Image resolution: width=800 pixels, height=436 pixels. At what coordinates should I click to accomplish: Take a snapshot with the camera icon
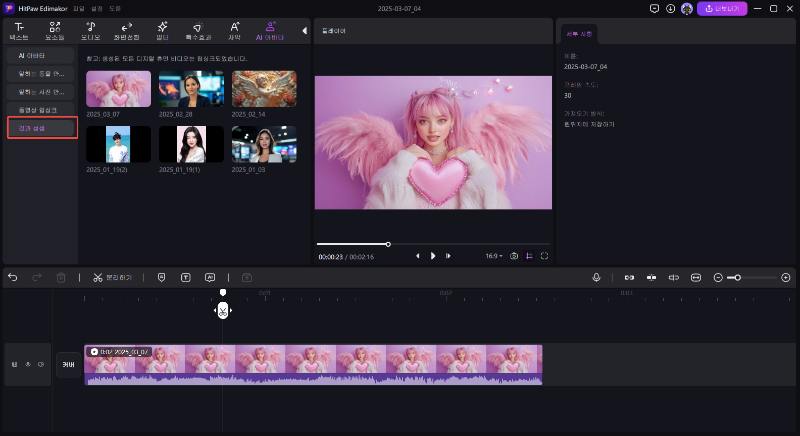tap(514, 256)
